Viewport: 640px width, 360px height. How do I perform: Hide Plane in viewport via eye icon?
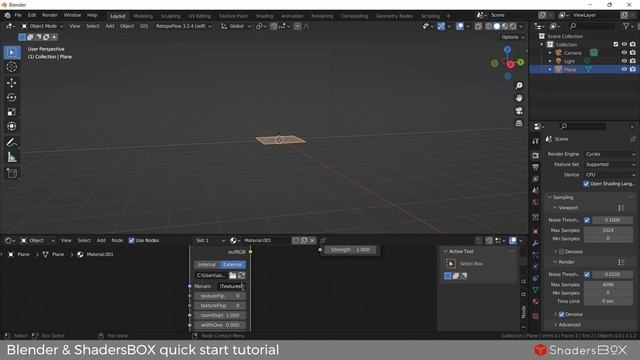[624, 69]
